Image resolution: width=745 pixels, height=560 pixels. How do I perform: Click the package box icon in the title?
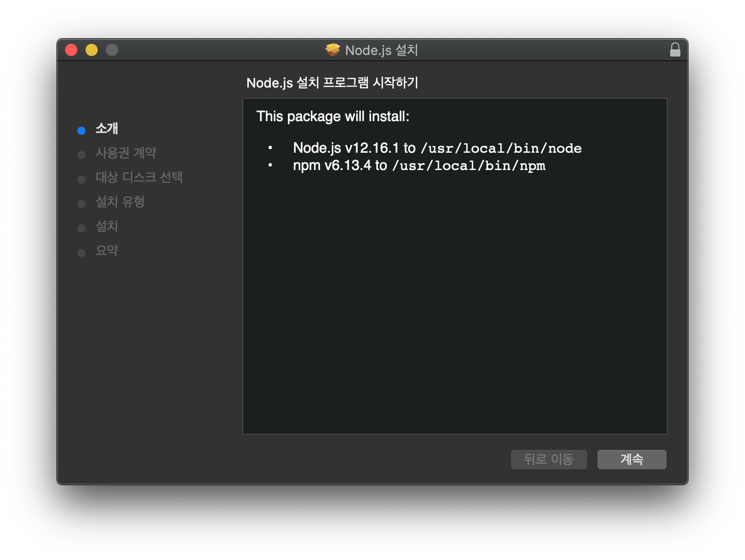click(x=333, y=50)
